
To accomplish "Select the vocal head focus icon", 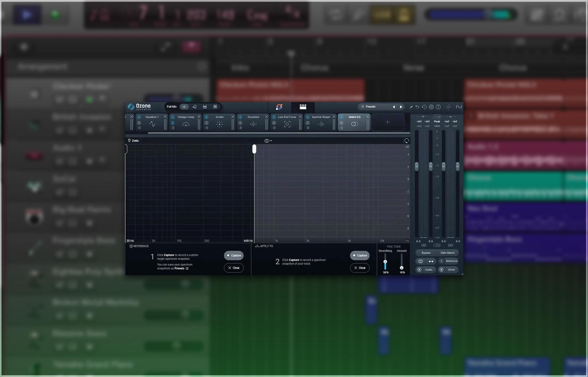I will 194,107.
